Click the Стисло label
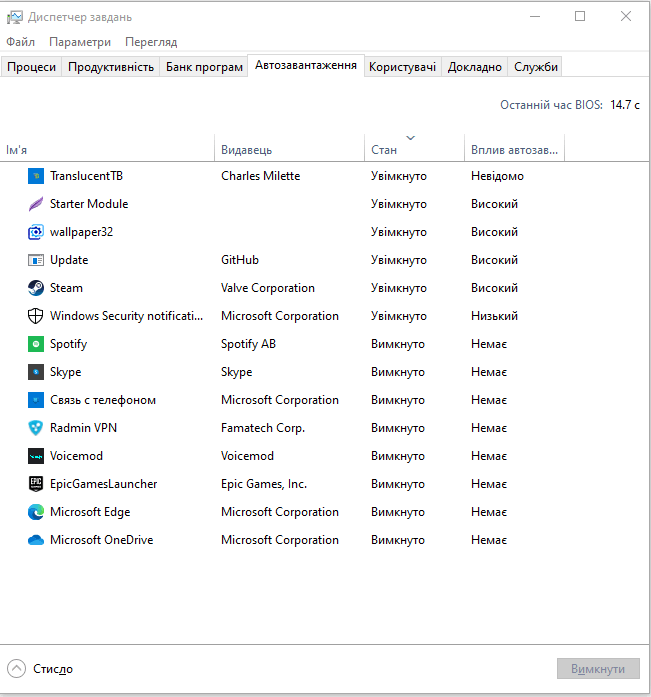Image resolution: width=651 pixels, height=697 pixels. point(53,669)
